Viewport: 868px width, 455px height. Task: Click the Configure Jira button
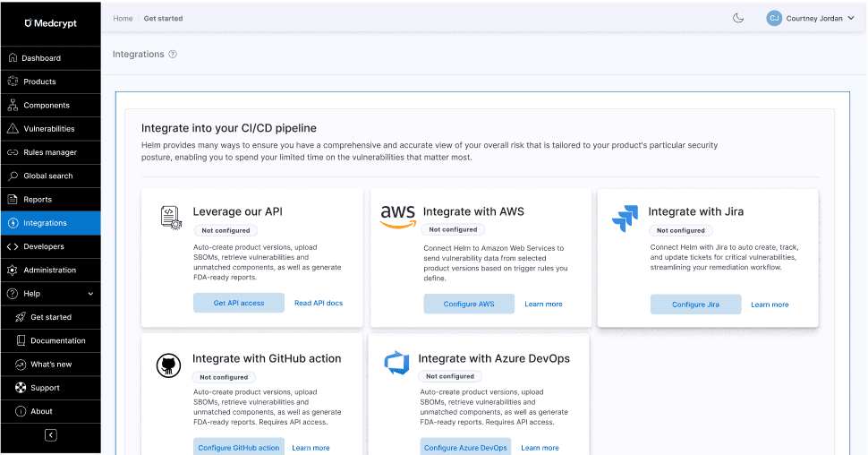695,305
